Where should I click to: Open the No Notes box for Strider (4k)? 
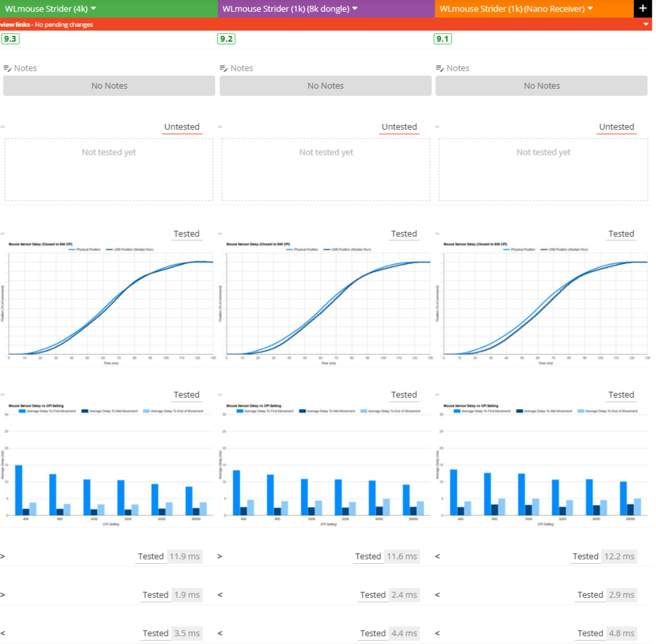tap(109, 86)
